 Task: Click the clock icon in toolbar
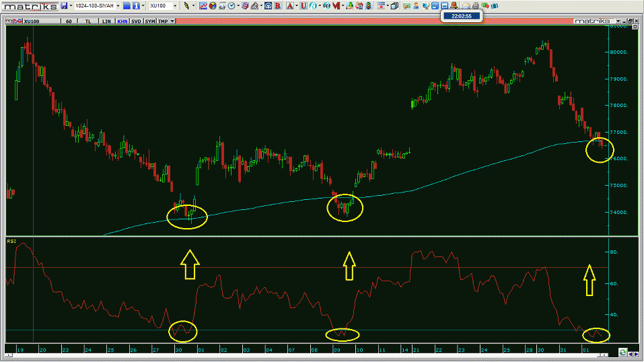231,5
